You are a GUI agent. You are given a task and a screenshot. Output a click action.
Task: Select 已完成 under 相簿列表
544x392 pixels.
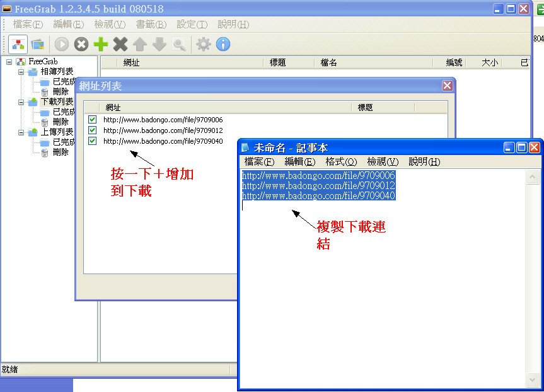(x=64, y=82)
